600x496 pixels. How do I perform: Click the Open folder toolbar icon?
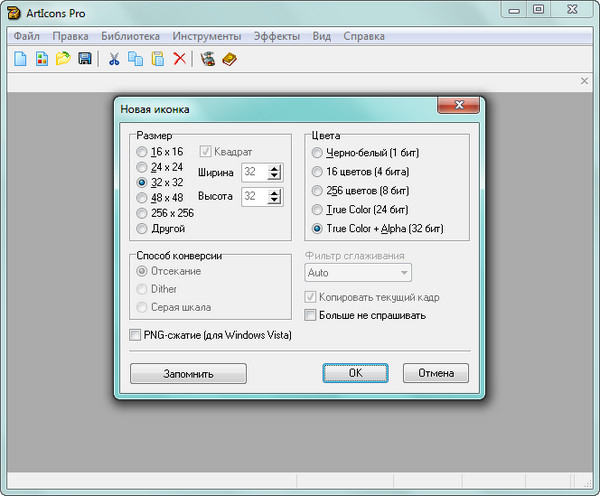click(63, 59)
